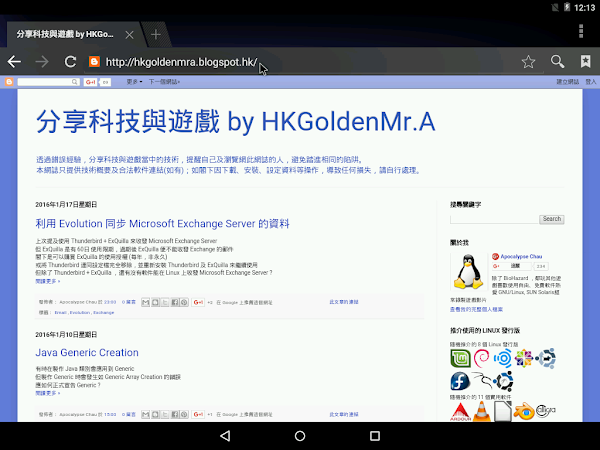This screenshot has width=600, height=450.
Task: Open LibreOffice document icon
Action: pos(502,411)
